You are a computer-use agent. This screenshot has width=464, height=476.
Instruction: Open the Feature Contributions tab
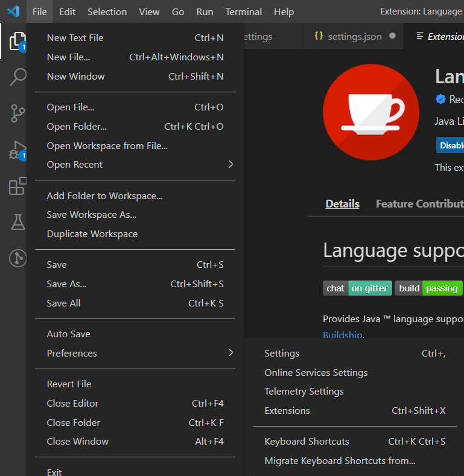coord(420,204)
